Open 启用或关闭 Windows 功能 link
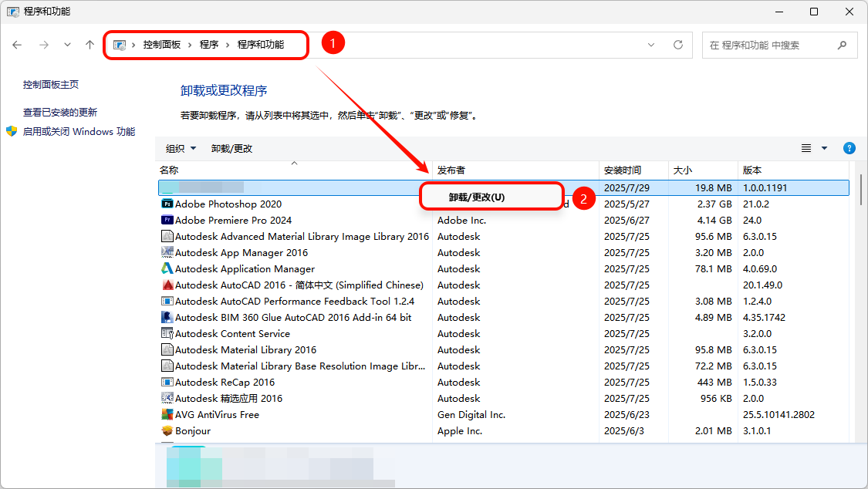The height and width of the screenshot is (489, 868). click(79, 132)
